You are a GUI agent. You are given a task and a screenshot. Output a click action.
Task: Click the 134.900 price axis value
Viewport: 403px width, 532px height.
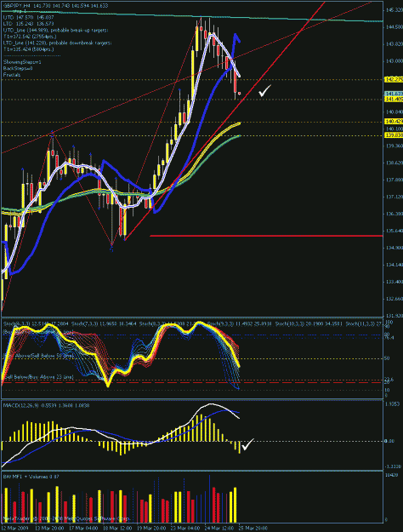pos(394,248)
